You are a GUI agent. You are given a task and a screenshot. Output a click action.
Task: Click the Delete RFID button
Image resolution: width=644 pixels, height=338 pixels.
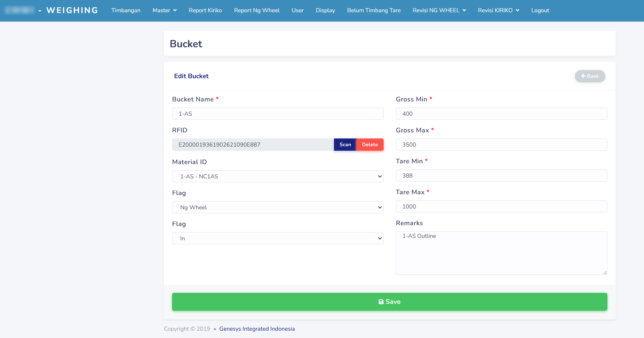(370, 145)
